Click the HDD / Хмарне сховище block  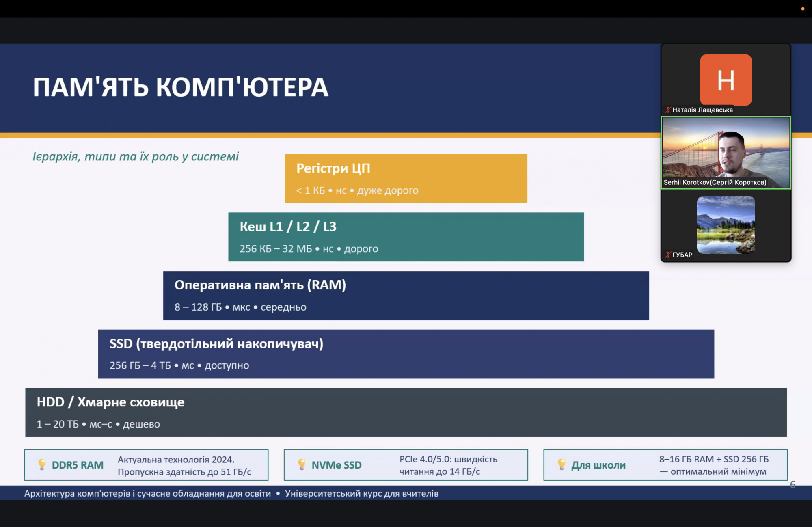406,412
